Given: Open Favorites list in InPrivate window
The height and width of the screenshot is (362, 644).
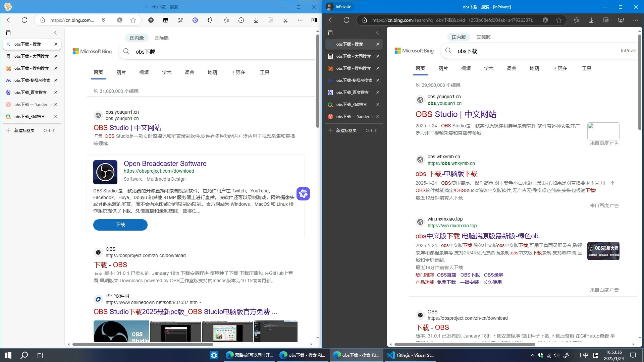Looking at the screenshot, I should point(577,20).
